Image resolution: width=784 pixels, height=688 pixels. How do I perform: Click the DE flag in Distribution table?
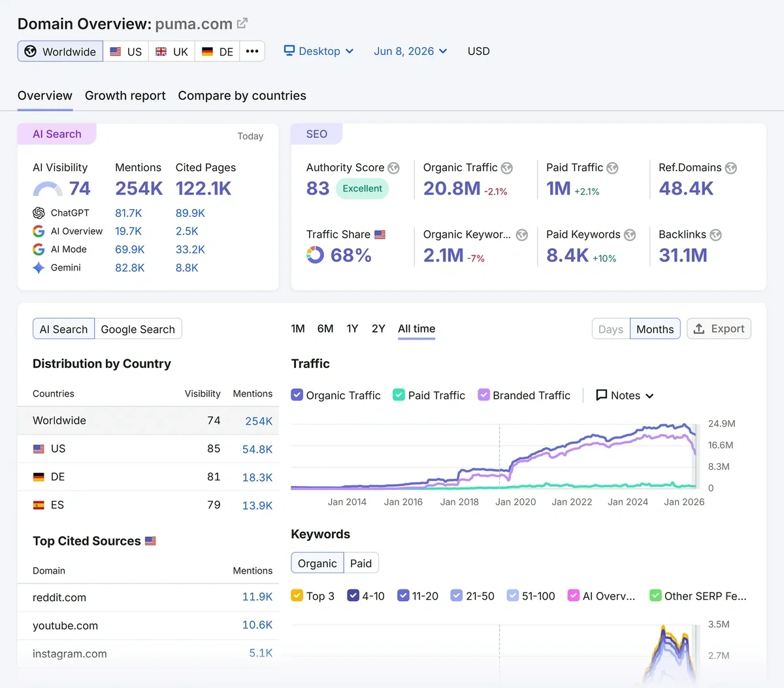(39, 477)
